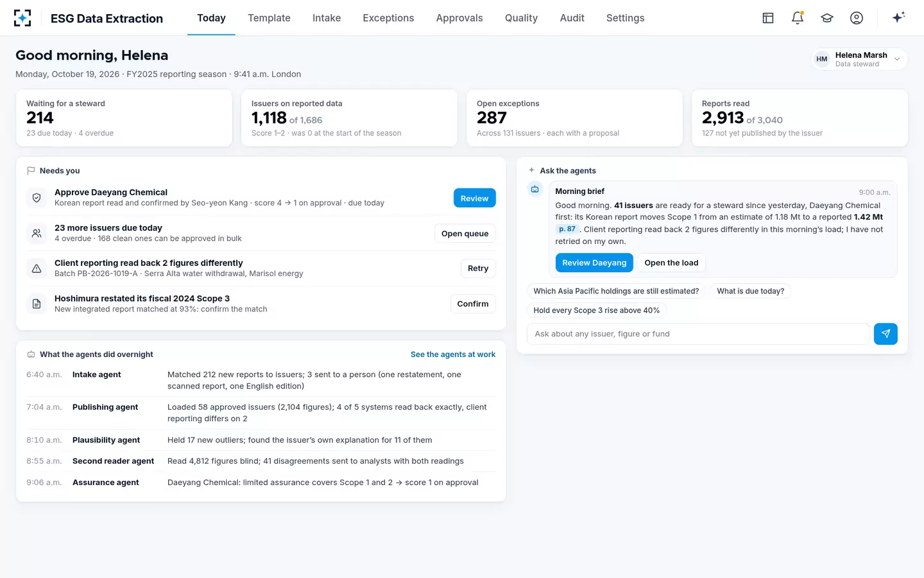Select the Today tab
924x578 pixels.
click(x=211, y=18)
